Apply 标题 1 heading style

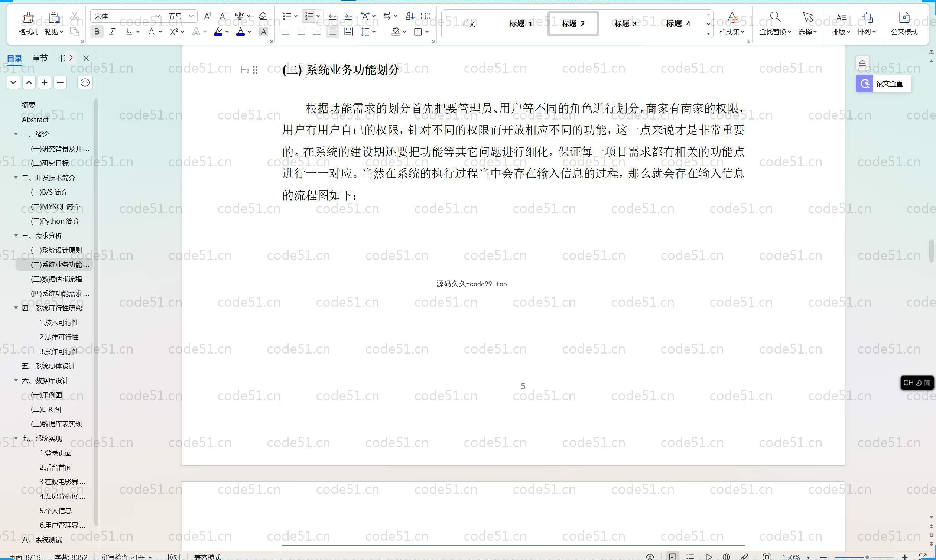(521, 24)
